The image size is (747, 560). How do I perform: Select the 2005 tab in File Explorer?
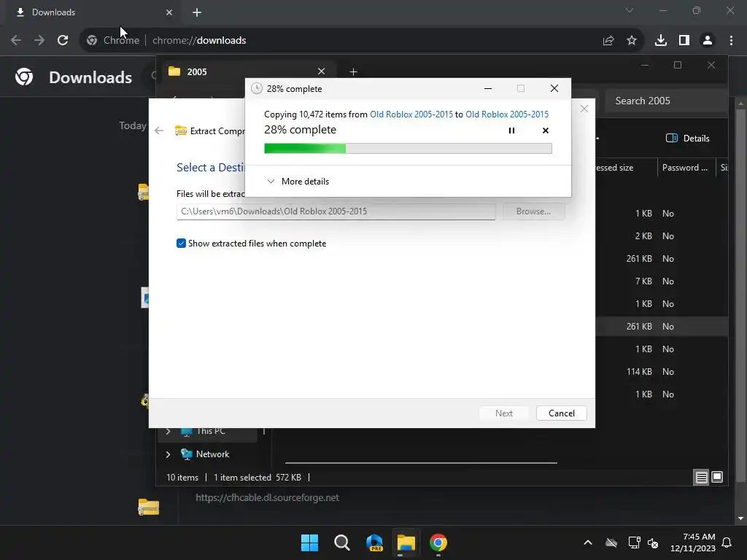click(x=247, y=72)
